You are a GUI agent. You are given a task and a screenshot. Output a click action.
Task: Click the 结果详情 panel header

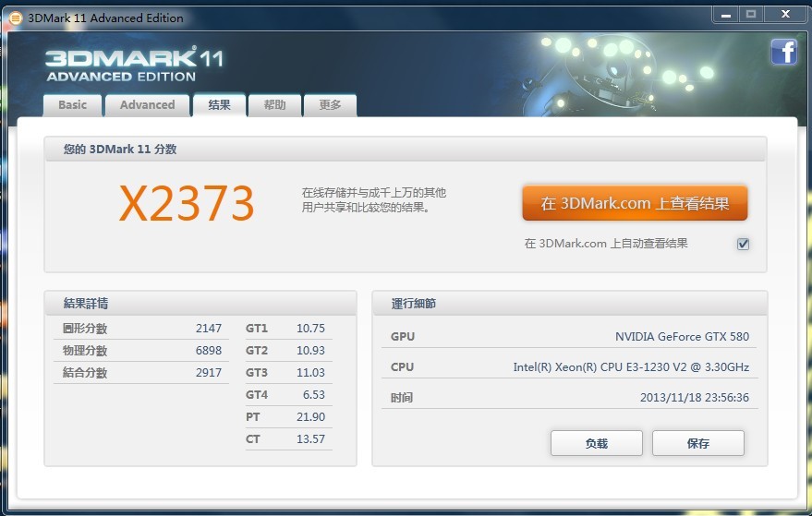(200, 304)
